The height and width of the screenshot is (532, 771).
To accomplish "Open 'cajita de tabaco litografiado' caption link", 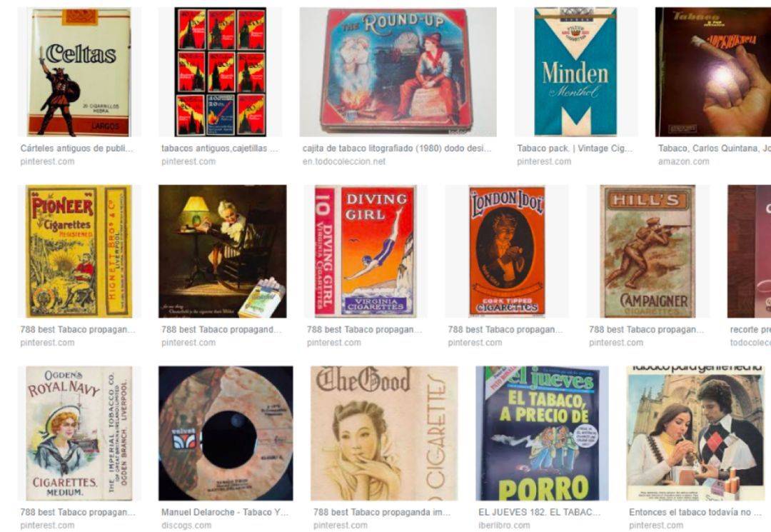I will click(397, 148).
